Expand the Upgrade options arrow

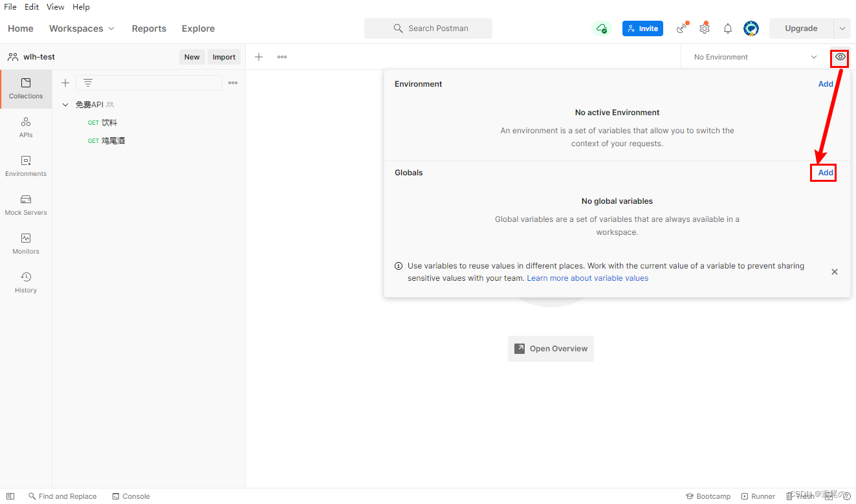(x=842, y=28)
